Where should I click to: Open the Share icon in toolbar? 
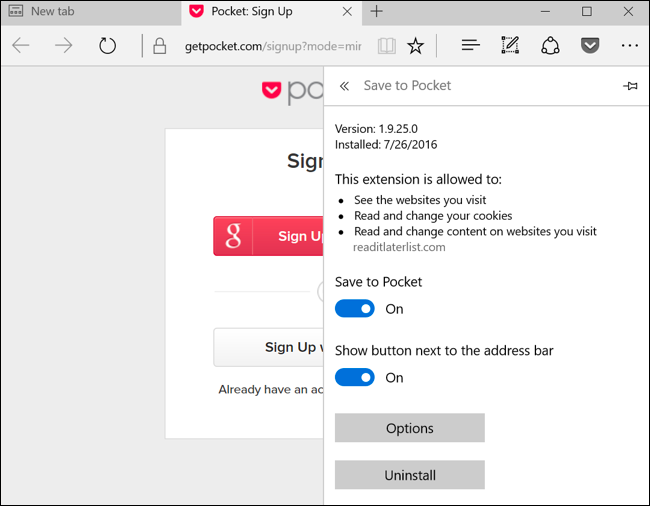(550, 45)
